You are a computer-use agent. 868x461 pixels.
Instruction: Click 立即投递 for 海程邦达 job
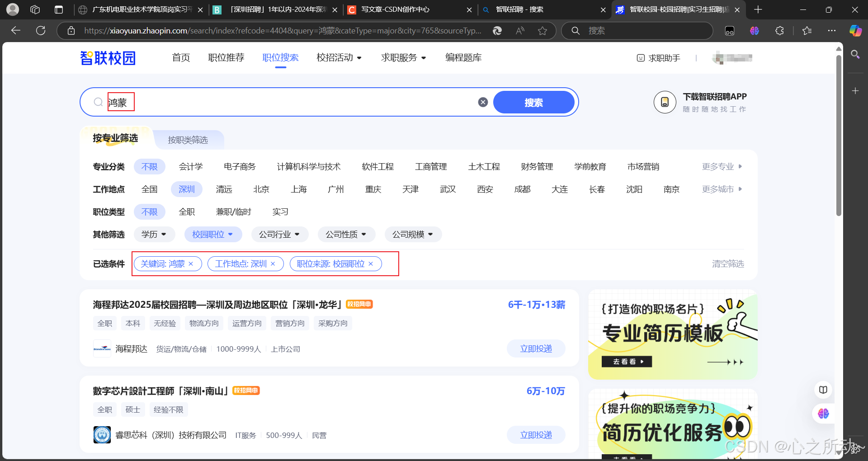click(x=536, y=348)
